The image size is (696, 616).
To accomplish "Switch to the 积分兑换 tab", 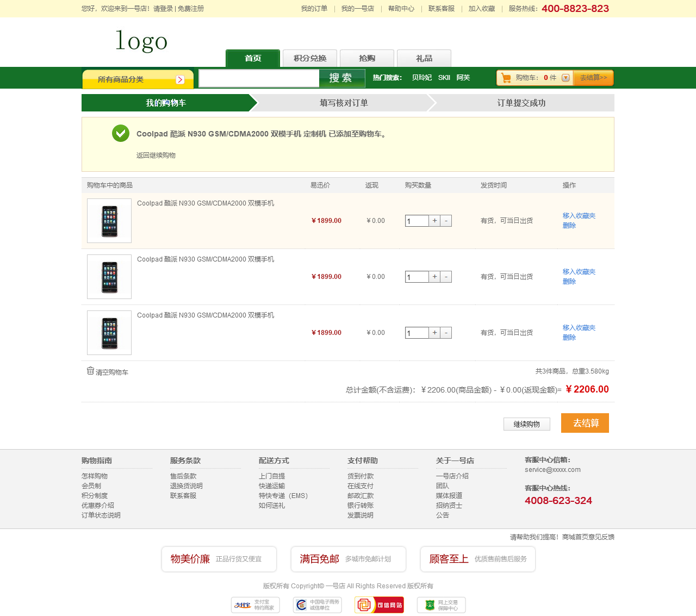I will pos(310,58).
